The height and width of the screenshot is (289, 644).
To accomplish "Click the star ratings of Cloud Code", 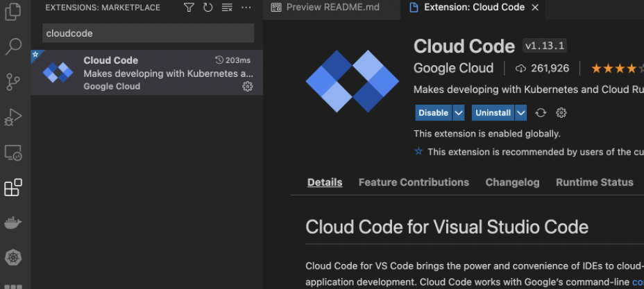I will coord(617,69).
